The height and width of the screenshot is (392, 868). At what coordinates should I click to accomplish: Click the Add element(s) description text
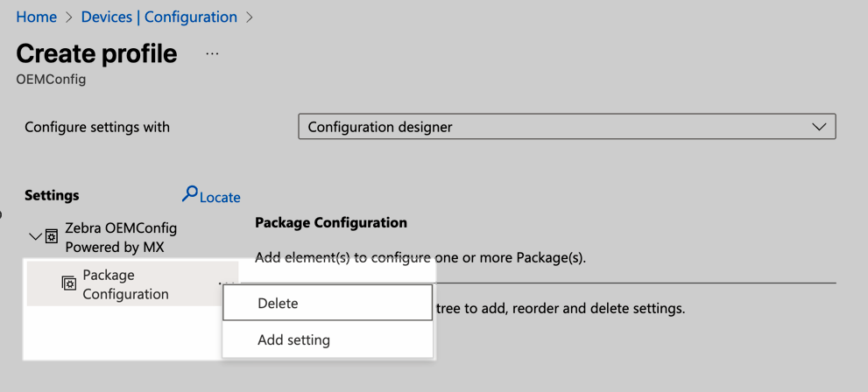[x=420, y=257]
